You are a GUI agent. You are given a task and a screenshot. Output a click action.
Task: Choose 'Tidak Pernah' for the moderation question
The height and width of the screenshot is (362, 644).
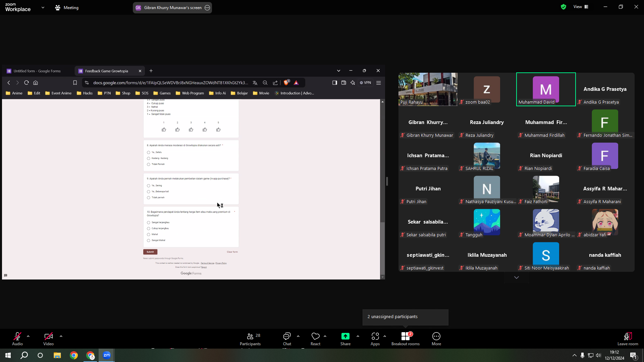pos(149,165)
